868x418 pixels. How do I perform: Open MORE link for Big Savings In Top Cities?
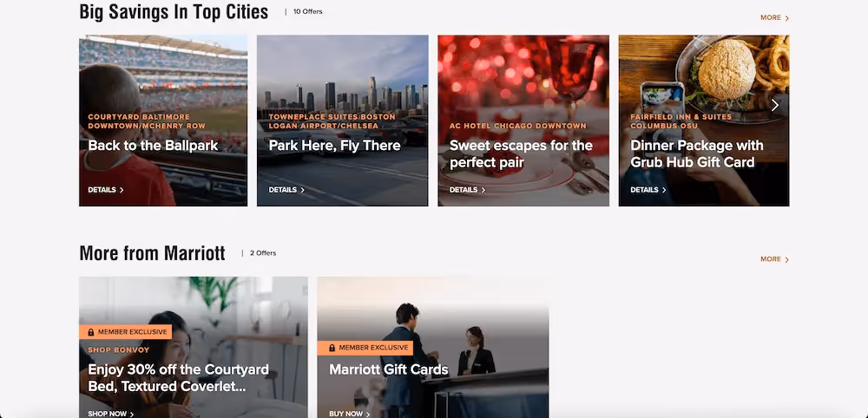click(x=774, y=17)
